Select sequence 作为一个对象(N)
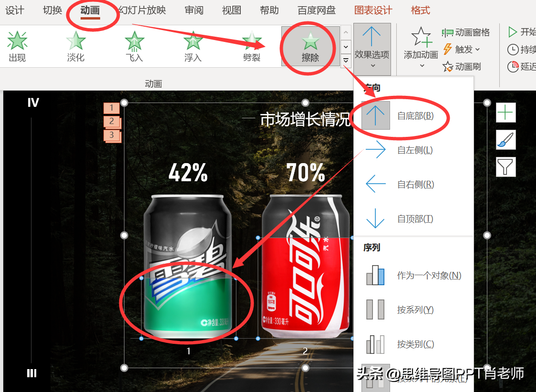This screenshot has height=392, width=536. [413, 275]
